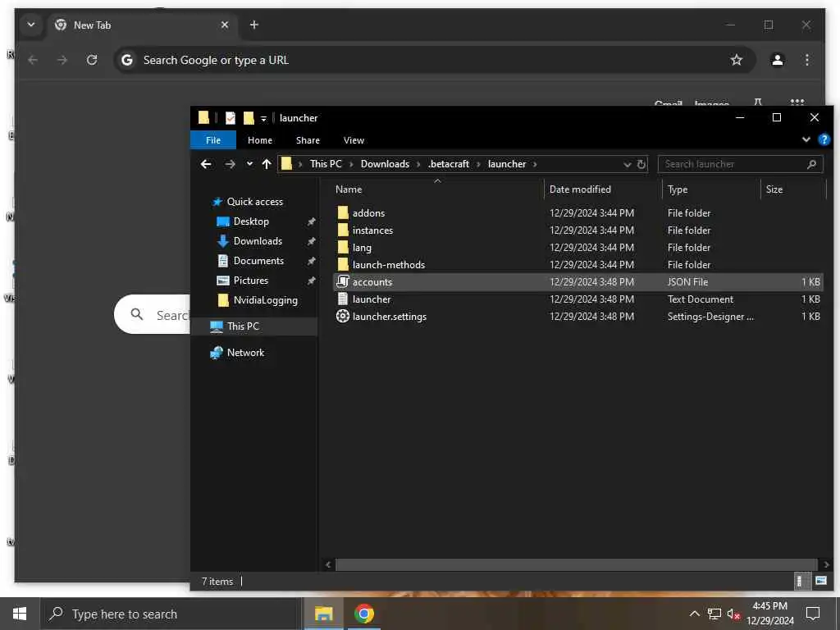Image resolution: width=840 pixels, height=630 pixels.
Task: Click the taskbar search box
Action: [x=171, y=614]
